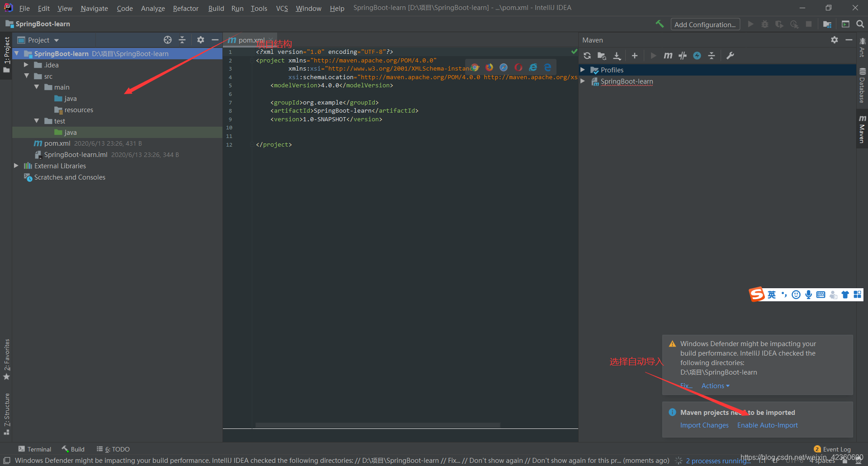Open the Tools menu
868x466 pixels.
tap(259, 8)
